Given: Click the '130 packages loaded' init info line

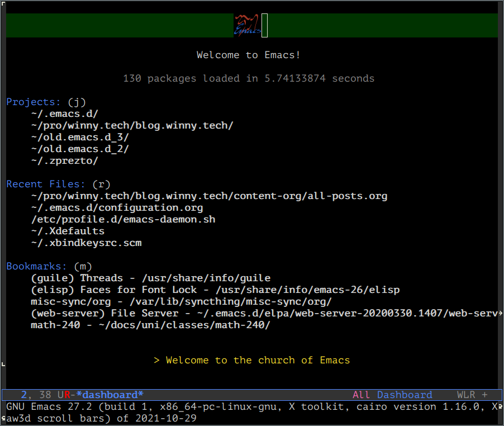Looking at the screenshot, I should pos(249,78).
